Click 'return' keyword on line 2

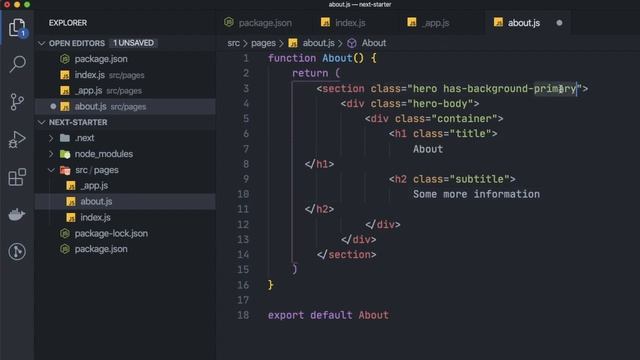pos(310,73)
